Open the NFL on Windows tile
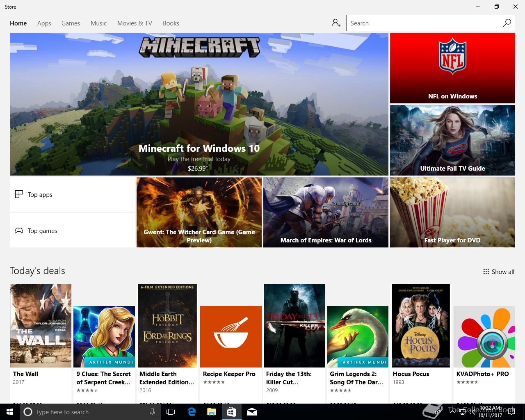The width and height of the screenshot is (525, 420). (452, 68)
